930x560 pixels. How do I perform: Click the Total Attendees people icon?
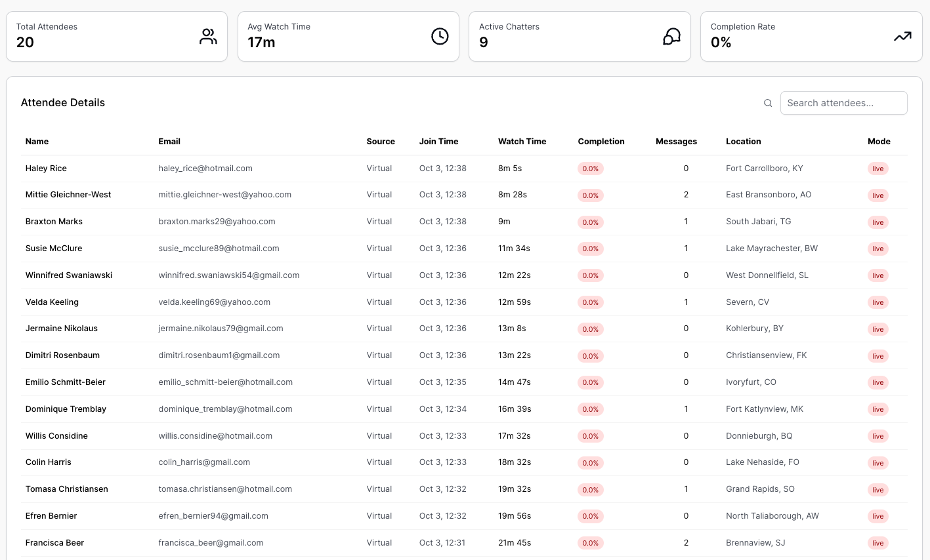pos(208,37)
